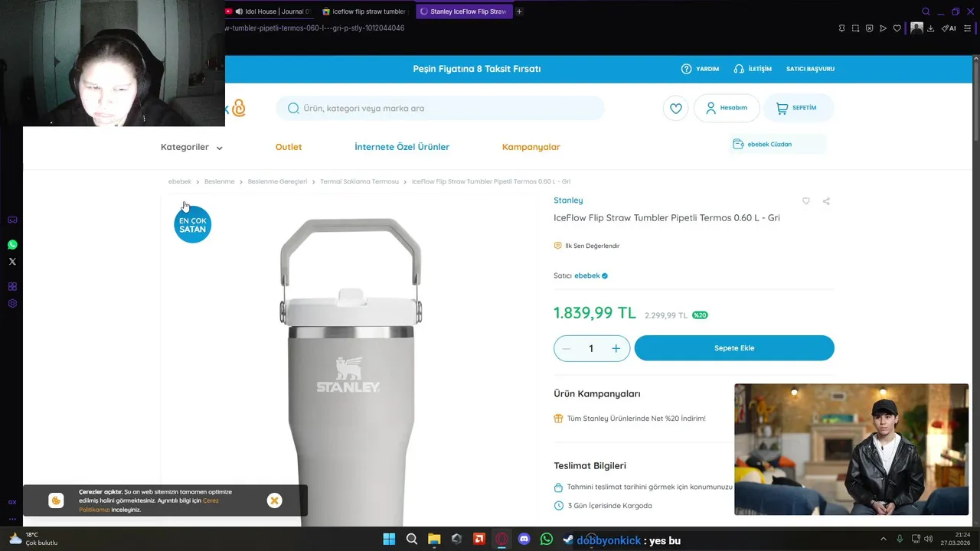This screenshot has width=980, height=551.
Task: Close the cookie notice banner
Action: (274, 500)
